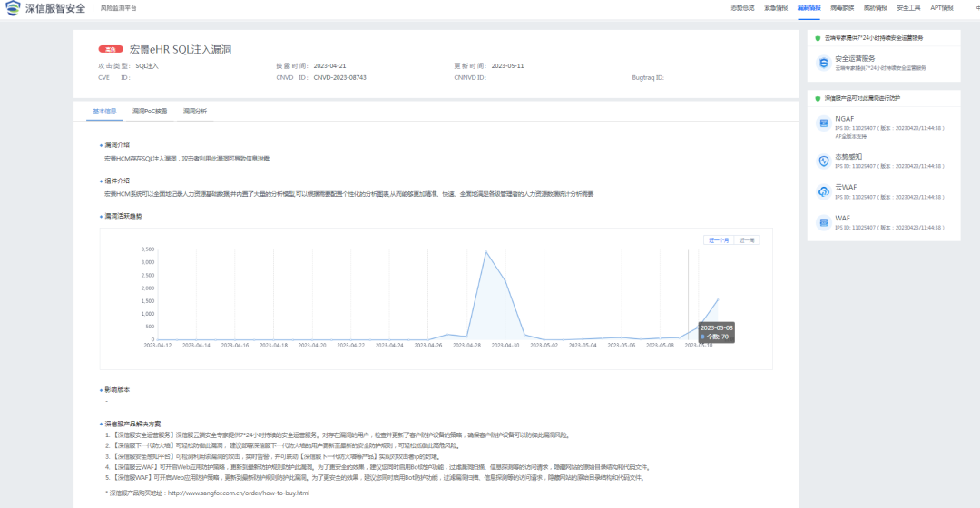Click the red 高危 severity badge
The image size is (980, 508).
tap(111, 49)
